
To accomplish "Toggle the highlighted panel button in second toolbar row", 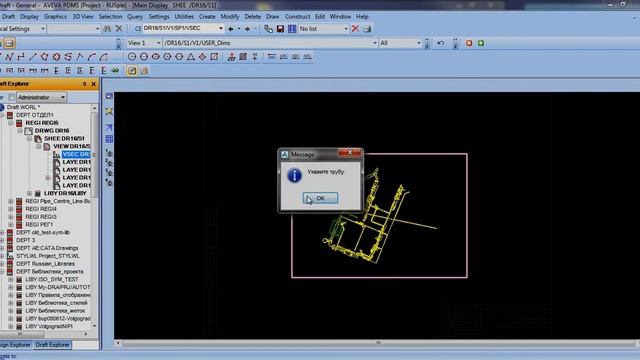I will tap(10, 43).
